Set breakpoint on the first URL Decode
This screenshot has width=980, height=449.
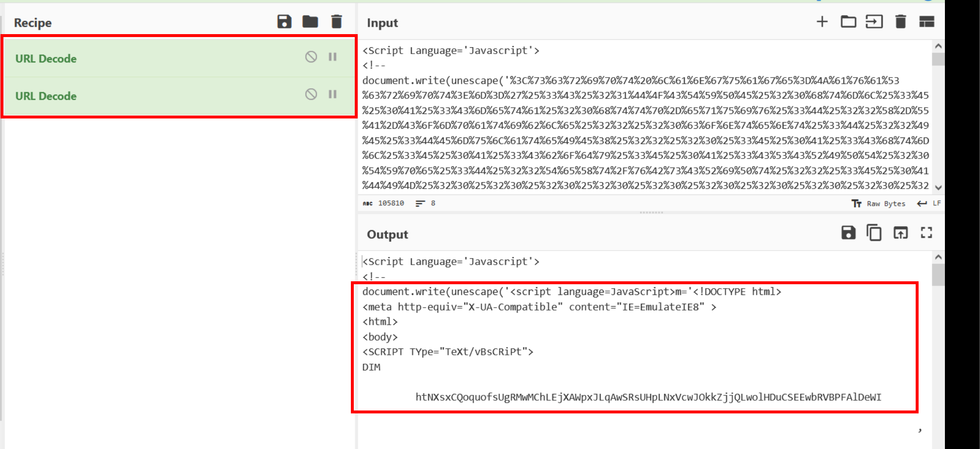333,57
